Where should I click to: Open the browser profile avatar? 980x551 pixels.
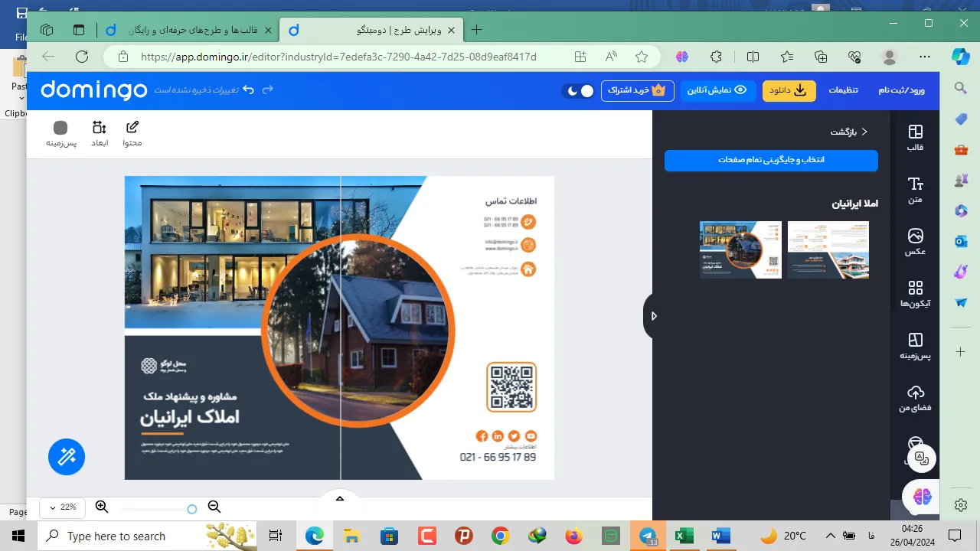click(890, 57)
